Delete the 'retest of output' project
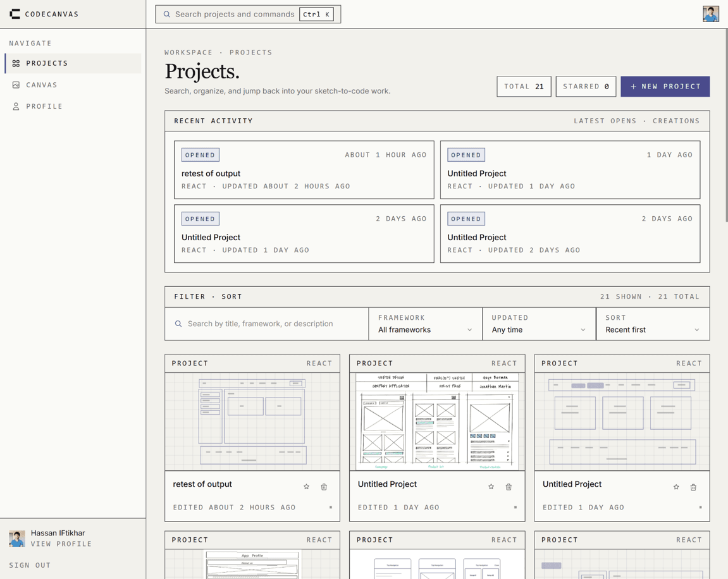 (x=324, y=487)
